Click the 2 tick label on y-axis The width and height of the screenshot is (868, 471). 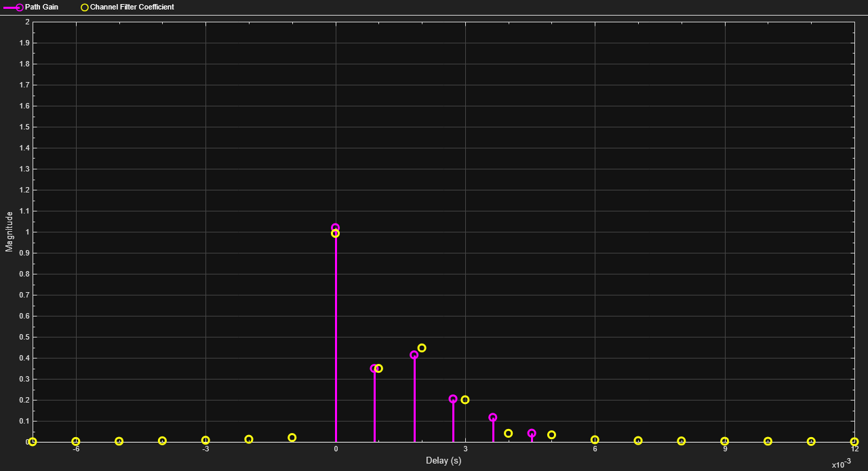click(27, 22)
